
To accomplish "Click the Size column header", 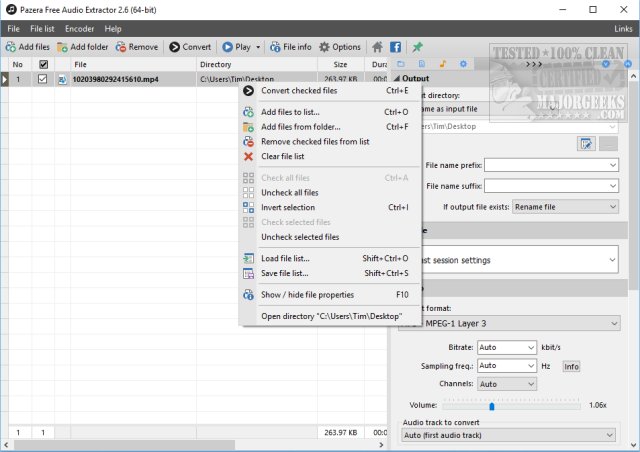I will [340, 65].
